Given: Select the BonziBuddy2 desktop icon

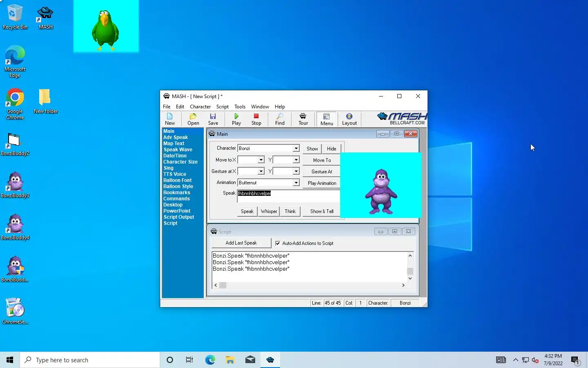Looking at the screenshot, I should [15, 145].
